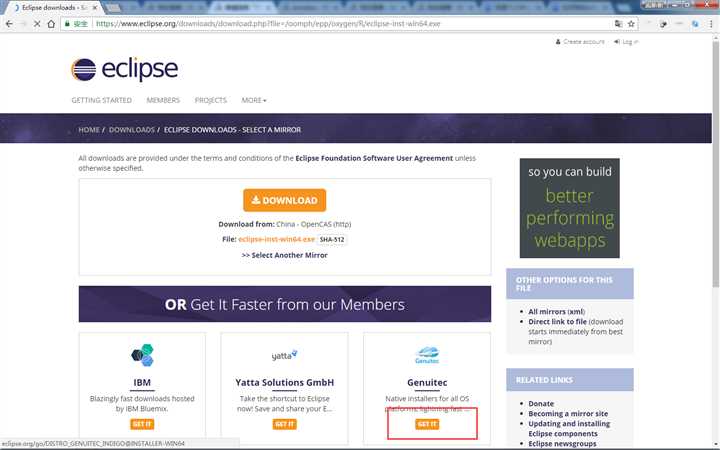Click the IBM heading link
Image resolution: width=720 pixels, height=450 pixels.
pyautogui.click(x=142, y=382)
